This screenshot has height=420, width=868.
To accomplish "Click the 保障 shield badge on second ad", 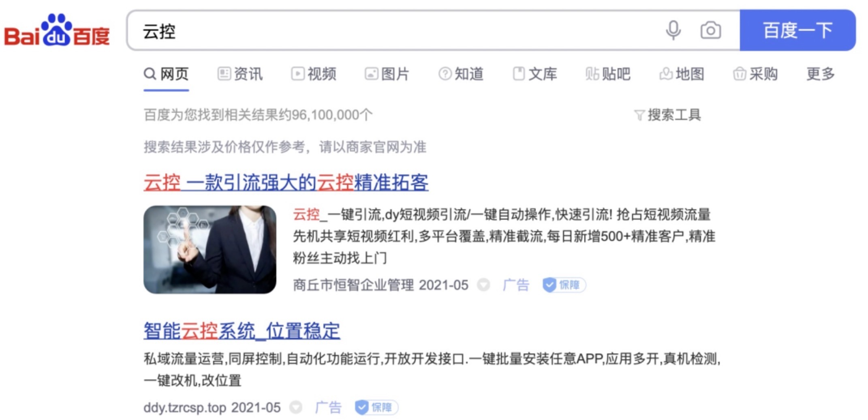I will click(376, 407).
